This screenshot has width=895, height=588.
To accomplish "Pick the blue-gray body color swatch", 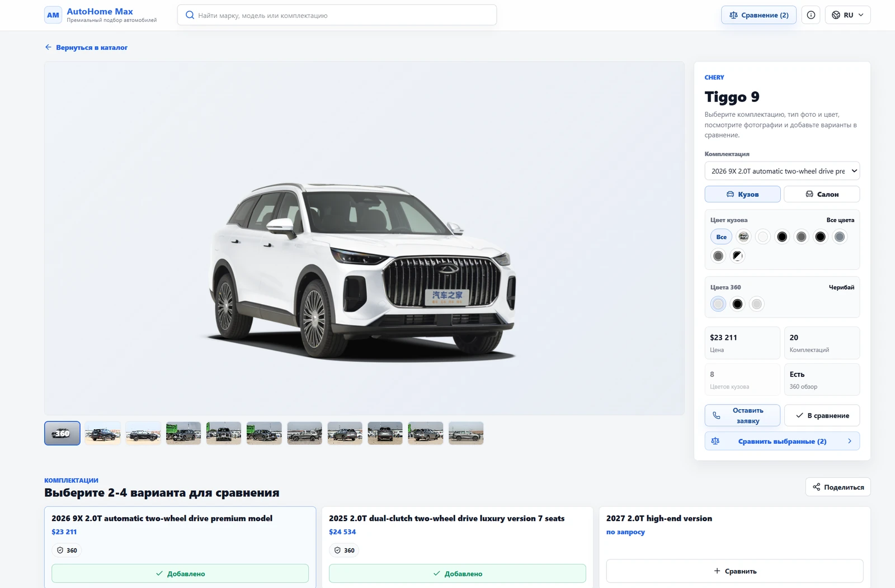I will click(x=839, y=237).
